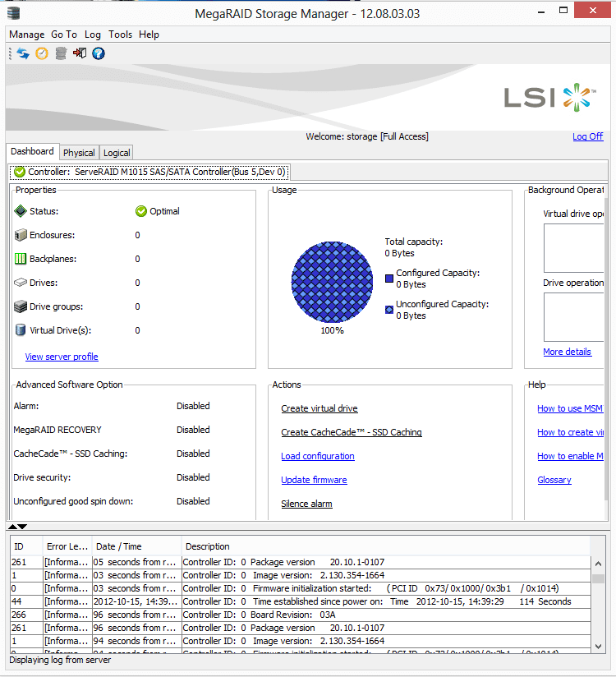
Task: Switch to the Logical tab
Action: 117,153
